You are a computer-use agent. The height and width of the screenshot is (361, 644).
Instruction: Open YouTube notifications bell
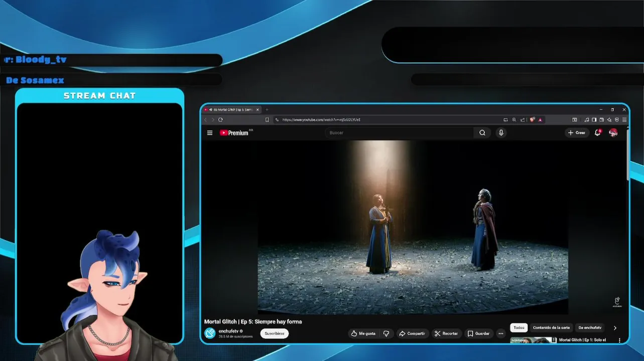tap(598, 133)
